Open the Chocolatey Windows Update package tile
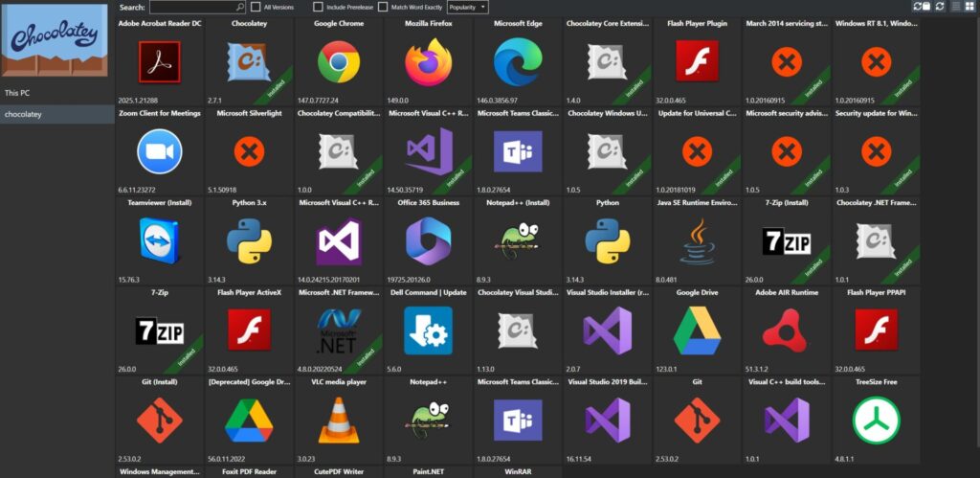 tap(608, 151)
